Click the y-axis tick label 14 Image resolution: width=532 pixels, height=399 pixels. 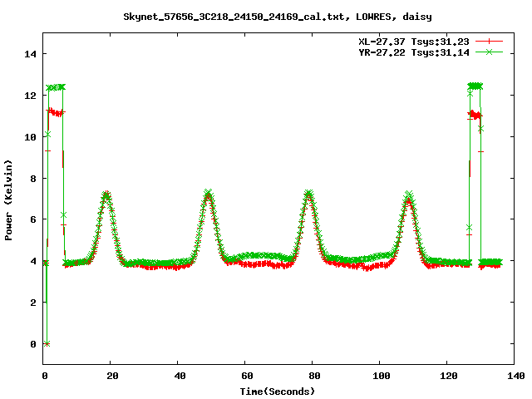point(30,54)
